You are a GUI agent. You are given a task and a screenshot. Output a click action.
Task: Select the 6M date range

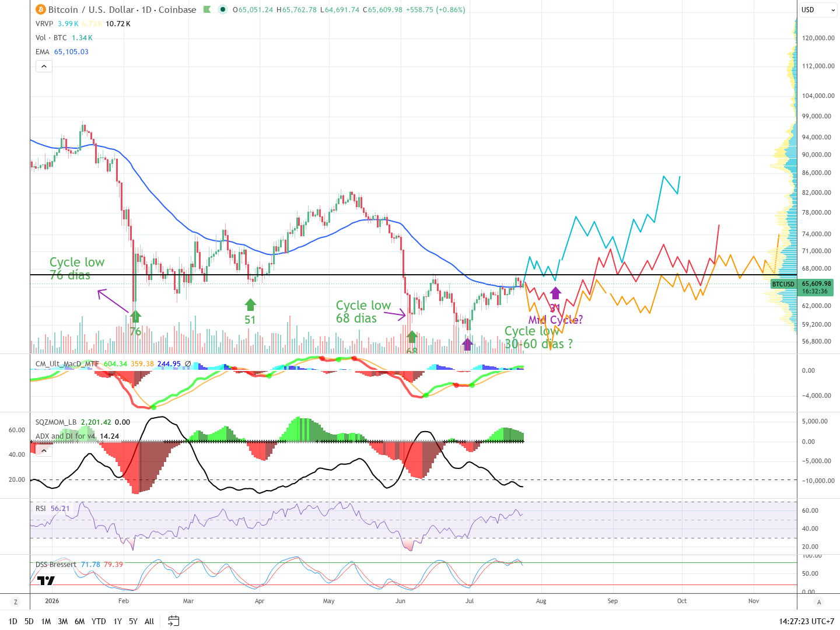[80, 621]
